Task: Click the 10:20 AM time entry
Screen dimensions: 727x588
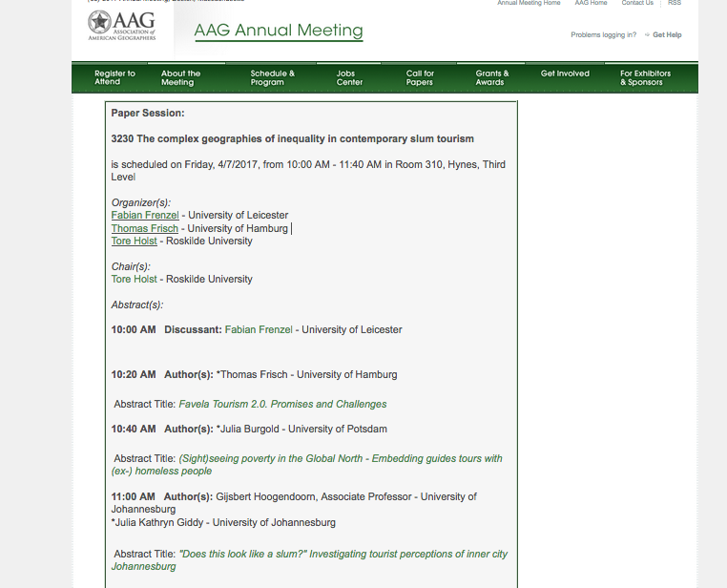Action: pos(134,375)
